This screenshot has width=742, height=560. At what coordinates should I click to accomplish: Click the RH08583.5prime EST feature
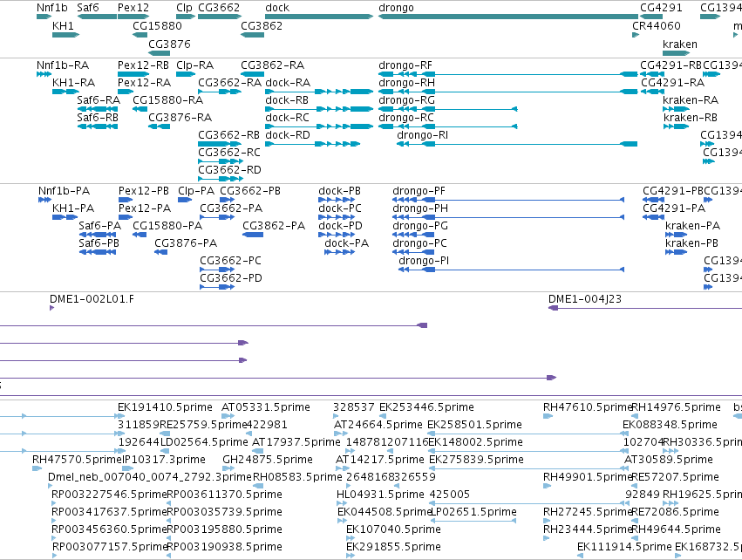point(258,486)
